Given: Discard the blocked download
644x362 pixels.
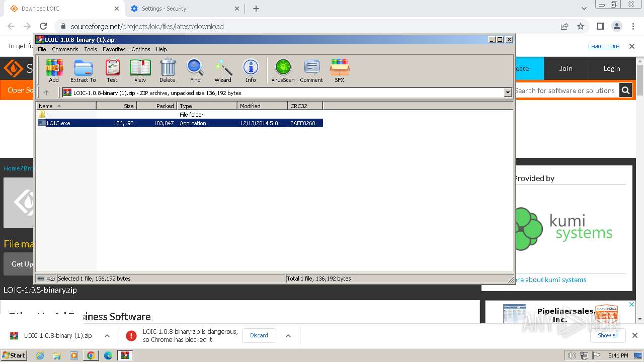Looking at the screenshot, I should point(259,335).
